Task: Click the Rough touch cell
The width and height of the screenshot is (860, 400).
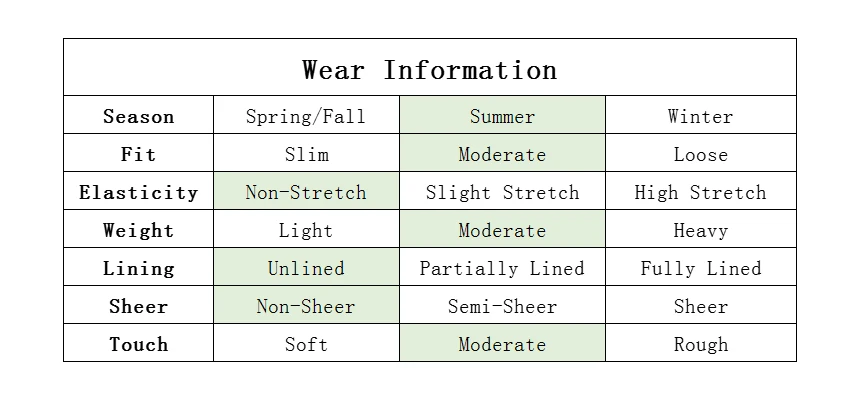Action: [x=700, y=342]
